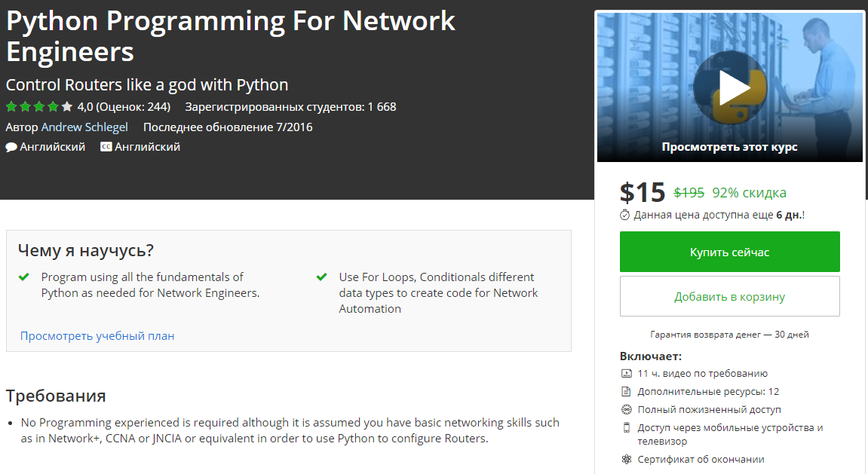Click the completion certificate icon
868x474 pixels.
pos(626,459)
